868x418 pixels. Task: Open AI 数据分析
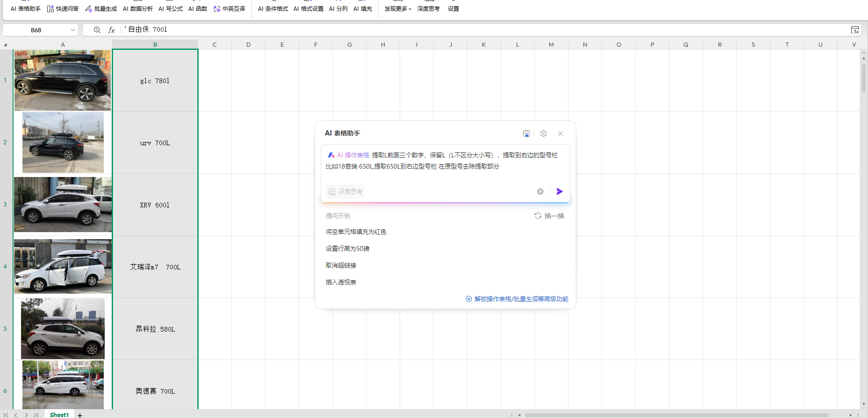tap(138, 9)
